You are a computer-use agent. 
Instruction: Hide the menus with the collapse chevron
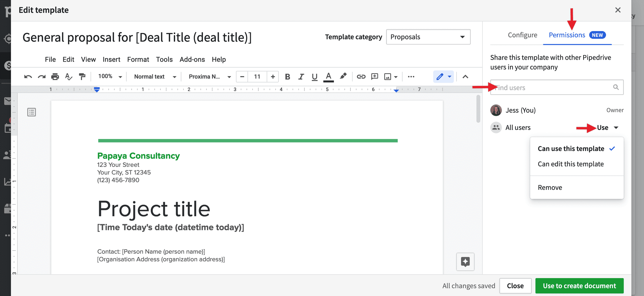(x=465, y=76)
